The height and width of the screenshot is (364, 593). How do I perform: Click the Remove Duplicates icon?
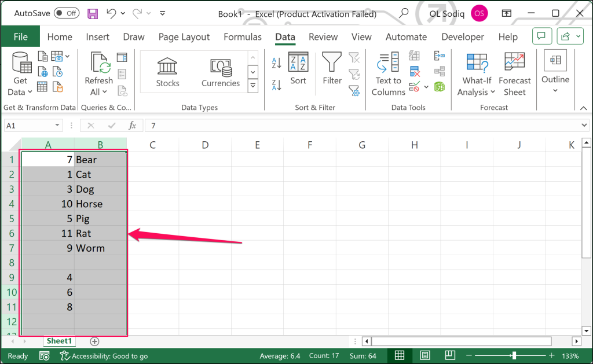pos(415,71)
